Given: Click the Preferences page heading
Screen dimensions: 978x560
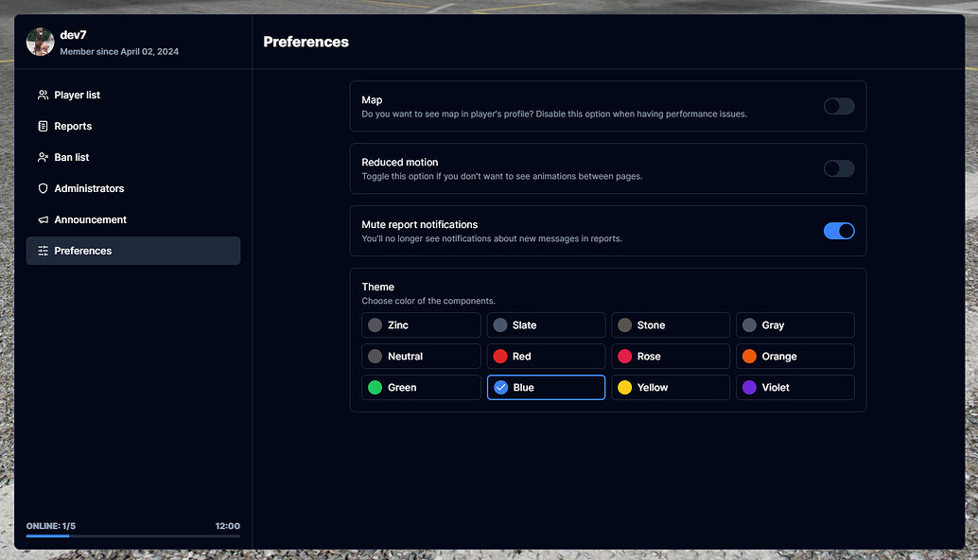Looking at the screenshot, I should (x=306, y=42).
